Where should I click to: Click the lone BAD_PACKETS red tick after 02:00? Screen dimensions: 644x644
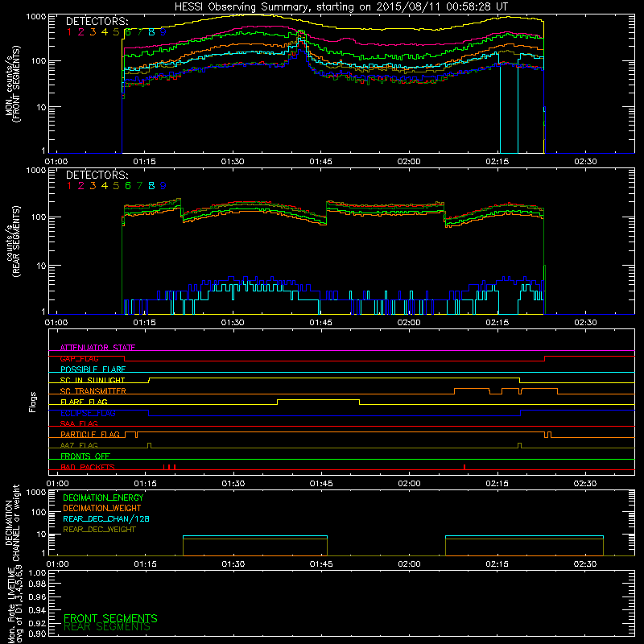(464, 467)
